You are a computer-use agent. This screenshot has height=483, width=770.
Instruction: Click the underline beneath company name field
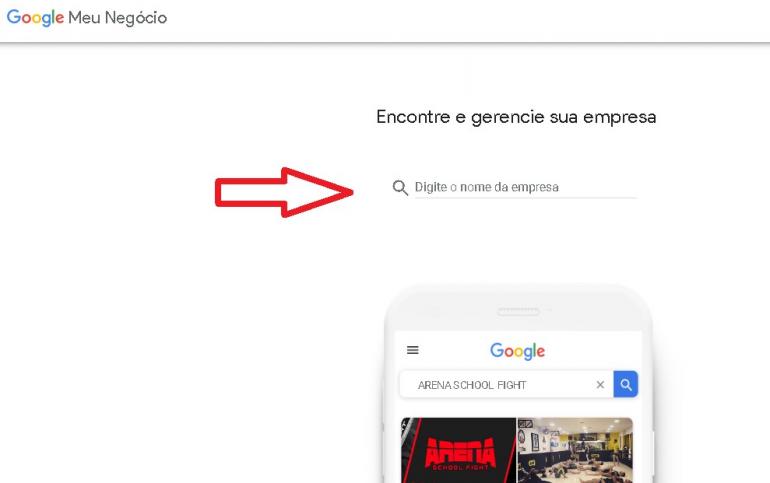pos(525,198)
